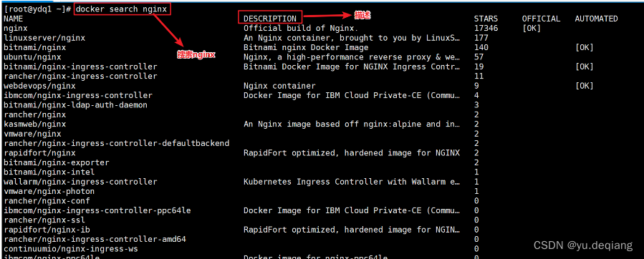Click the AUTOMATED [OK] for webdevops/nginx
This screenshot has height=259, width=644.
[585, 86]
